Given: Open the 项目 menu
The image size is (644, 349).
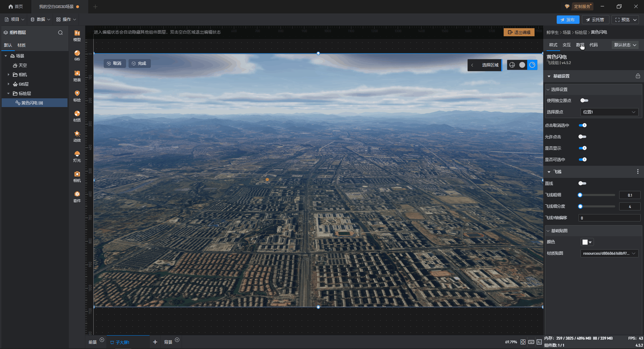Looking at the screenshot, I should point(14,19).
